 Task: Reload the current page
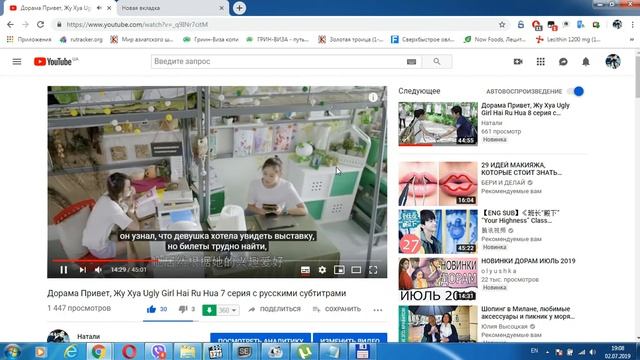point(40,24)
